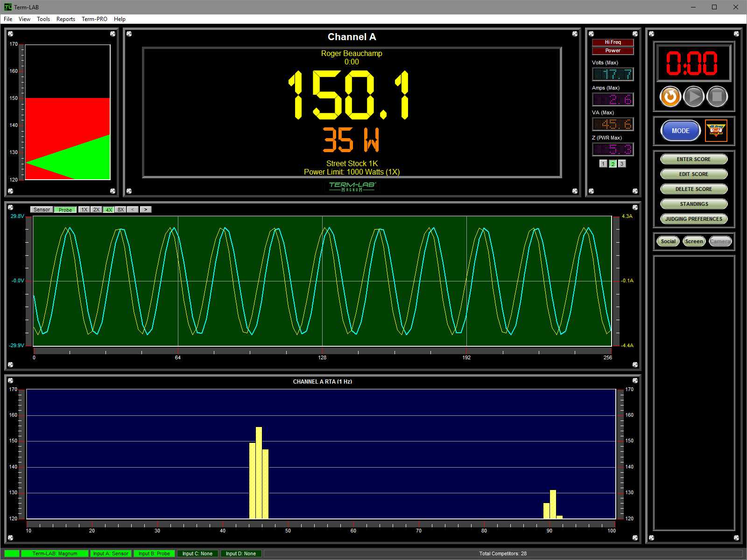Click the VA (Max) readout
This screenshot has height=560, width=747.
pos(613,124)
